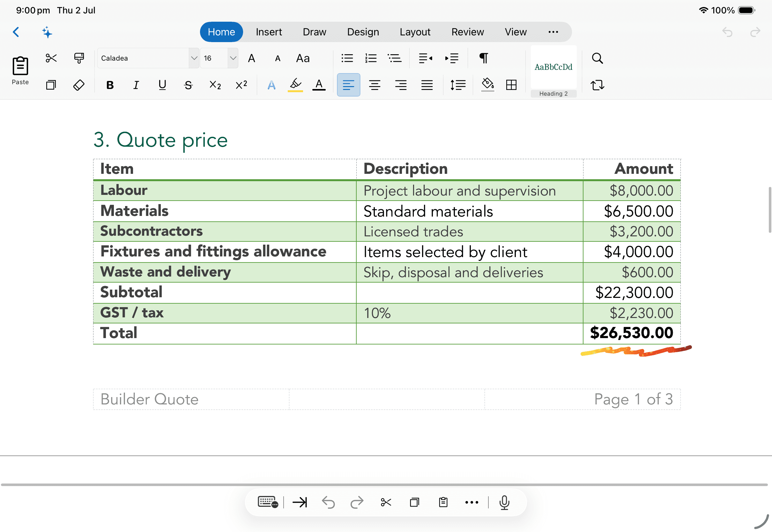Go back with the blue chevron
Viewport: 772px width, 532px height.
point(16,32)
